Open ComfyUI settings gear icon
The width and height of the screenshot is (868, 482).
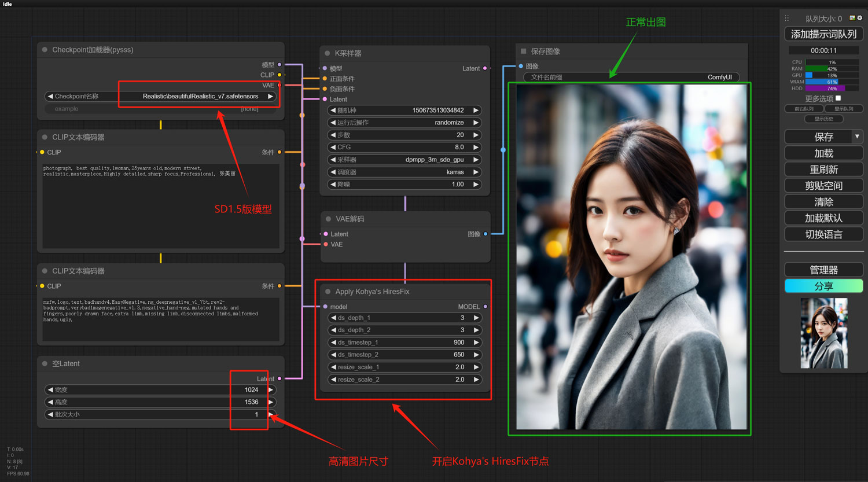pyautogui.click(x=859, y=18)
